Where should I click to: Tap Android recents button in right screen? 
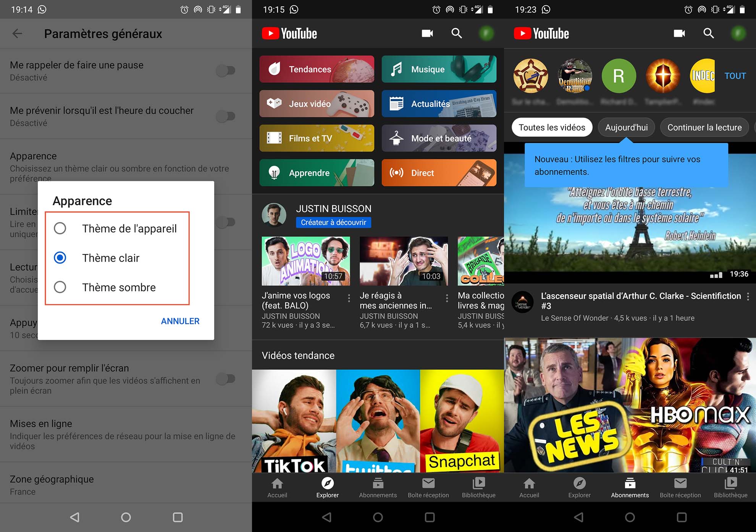[682, 517]
